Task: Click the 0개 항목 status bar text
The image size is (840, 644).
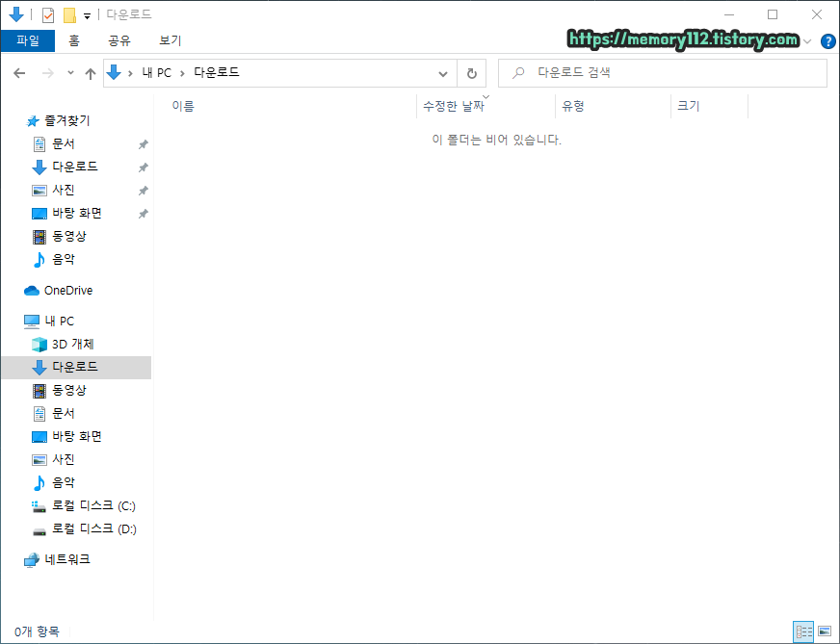Action: (x=37, y=631)
